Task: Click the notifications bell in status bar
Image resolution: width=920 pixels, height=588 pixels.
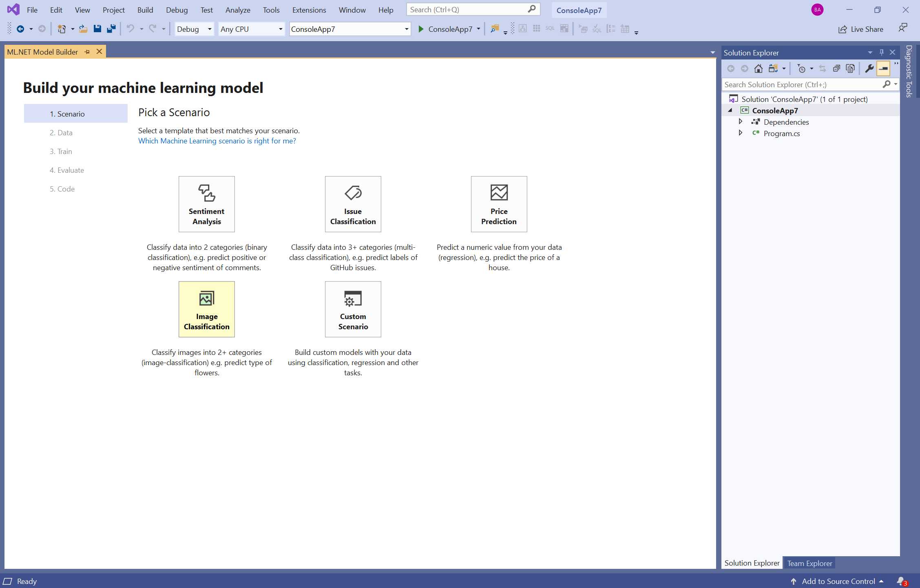Action: 902,581
